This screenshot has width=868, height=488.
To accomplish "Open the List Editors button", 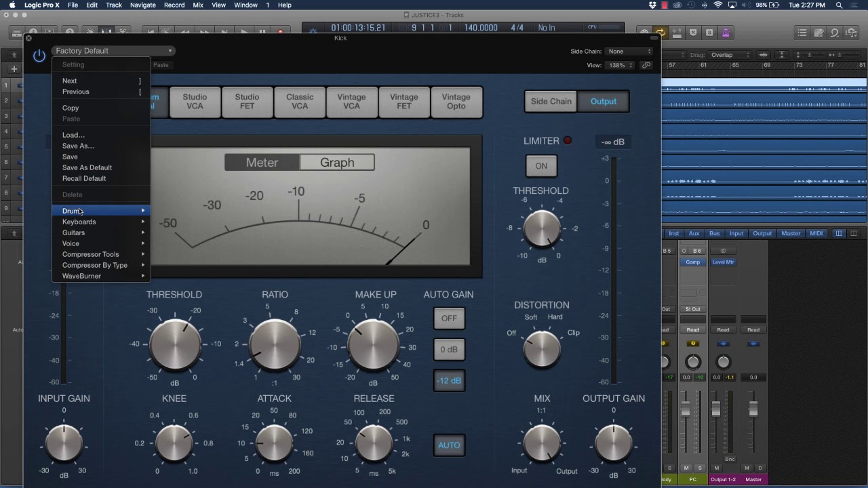I will coord(802,33).
